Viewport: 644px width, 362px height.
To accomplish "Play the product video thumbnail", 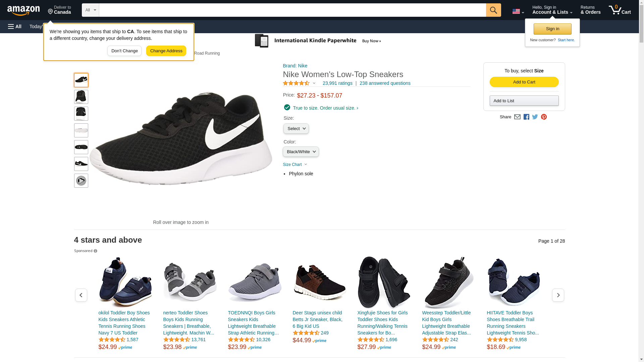I will tap(81, 181).
